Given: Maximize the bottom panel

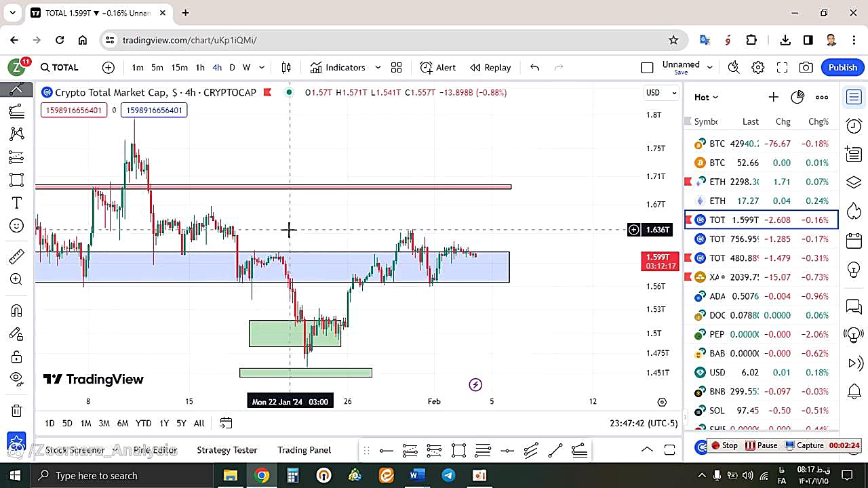Looking at the screenshot, I should click(x=669, y=450).
